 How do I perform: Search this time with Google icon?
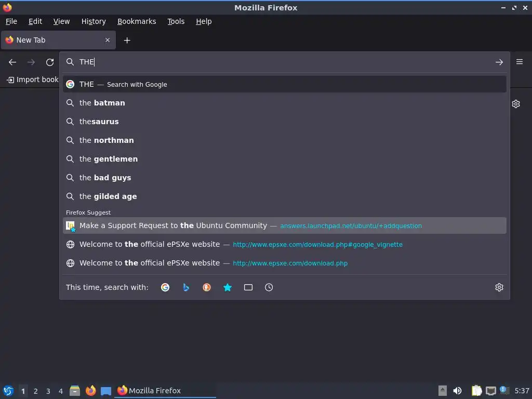[165, 287]
